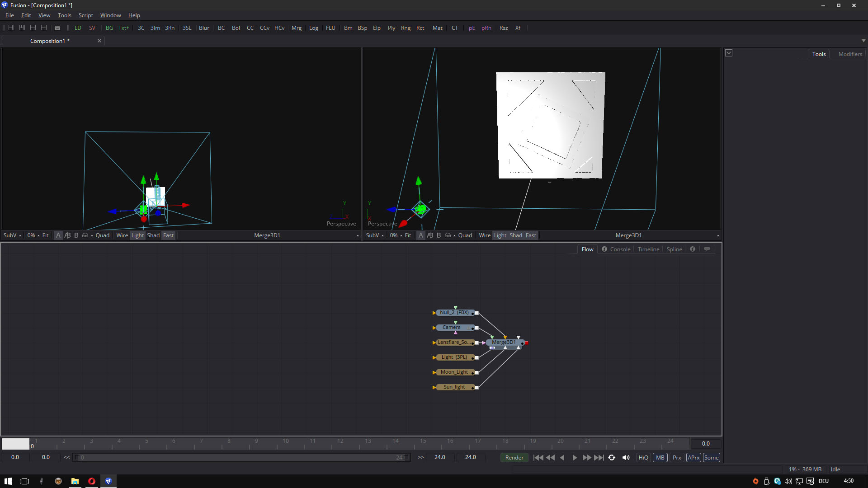The height and width of the screenshot is (488, 868).
Task: Add a Camera 3D (3C) tool
Action: coord(141,28)
